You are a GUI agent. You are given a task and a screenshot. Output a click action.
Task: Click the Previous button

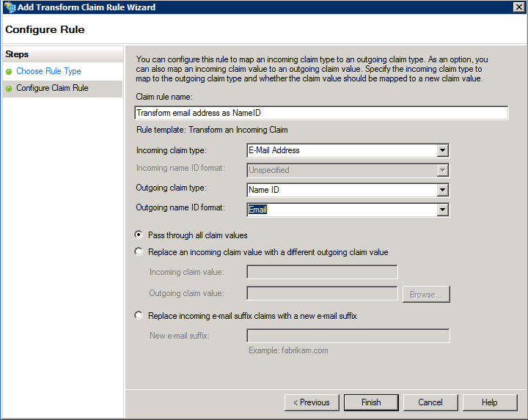(x=312, y=402)
